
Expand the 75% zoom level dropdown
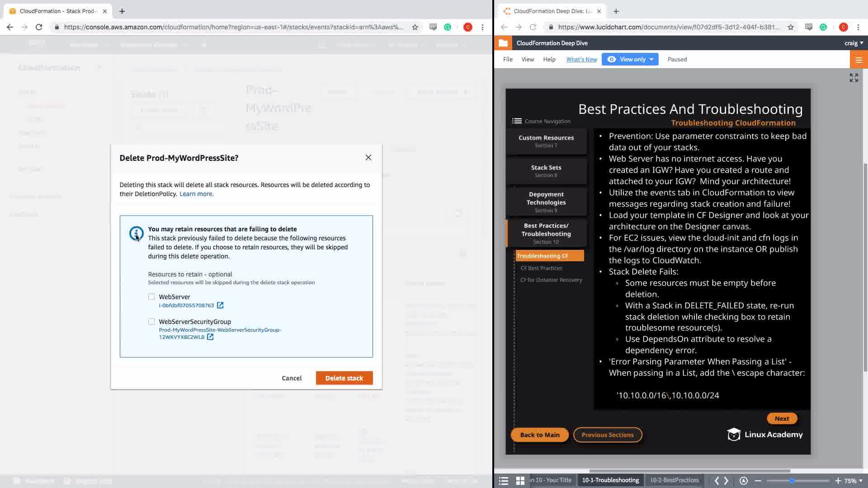tap(854, 481)
